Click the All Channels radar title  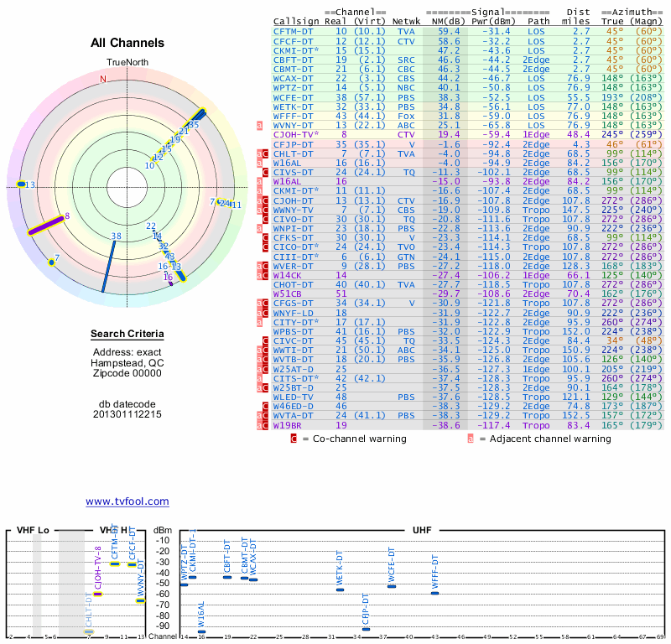[127, 43]
